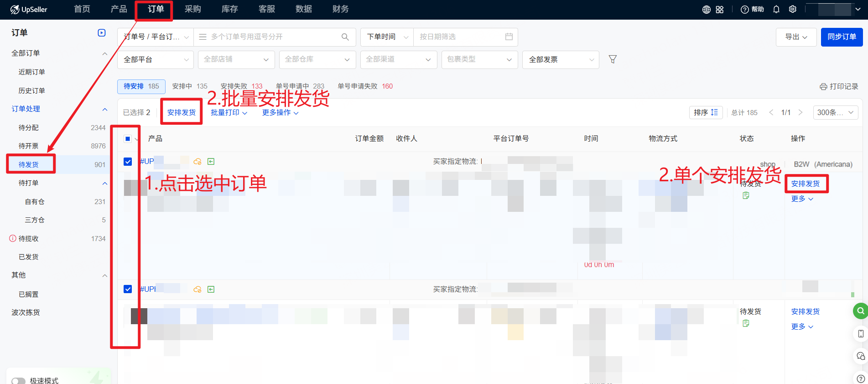Click 安排发货 link for first order

point(806,184)
